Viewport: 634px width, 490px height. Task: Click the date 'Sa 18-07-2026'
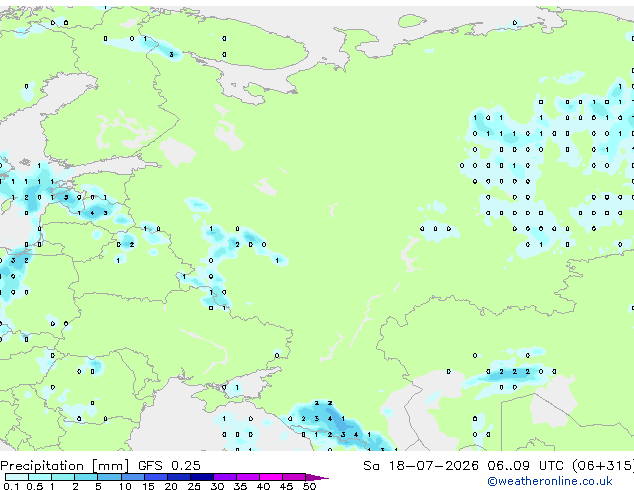coord(421,466)
